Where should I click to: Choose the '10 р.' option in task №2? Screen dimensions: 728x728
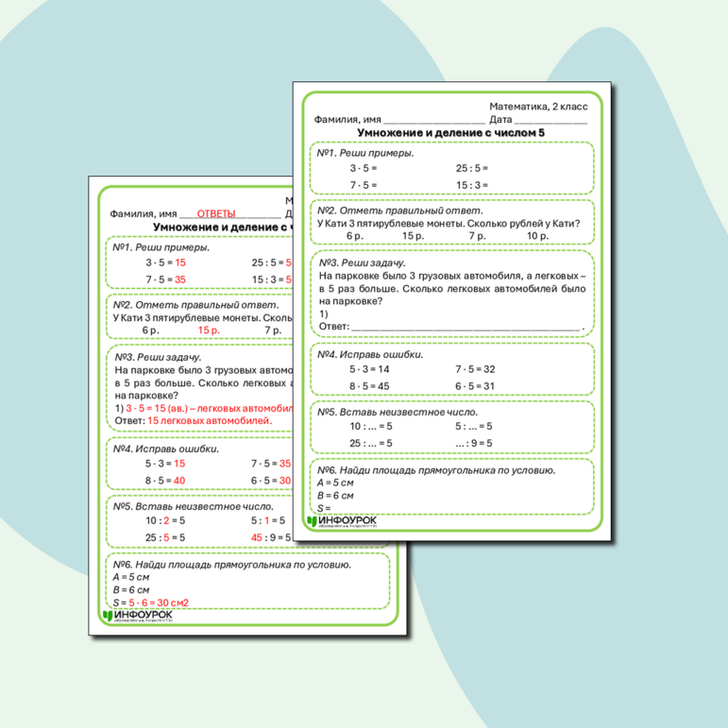(x=537, y=236)
